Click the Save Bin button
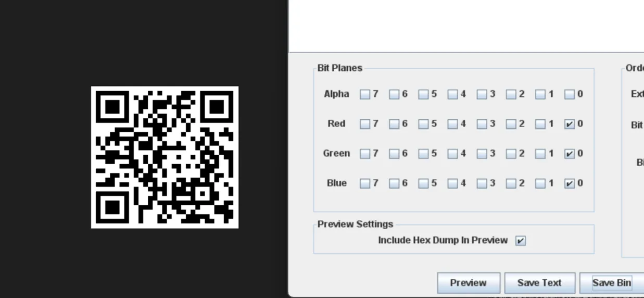The height and width of the screenshot is (298, 644). (x=612, y=283)
